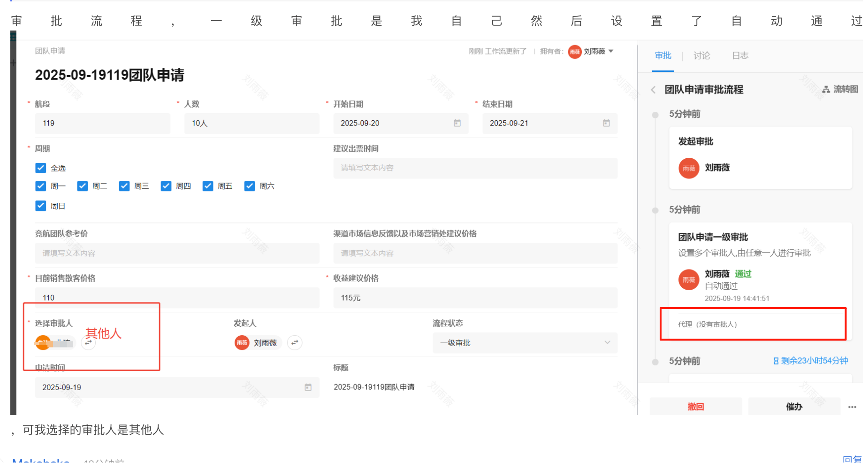Toggle the 全选 checkbox
Screen dimensions: 868x463
coord(41,168)
